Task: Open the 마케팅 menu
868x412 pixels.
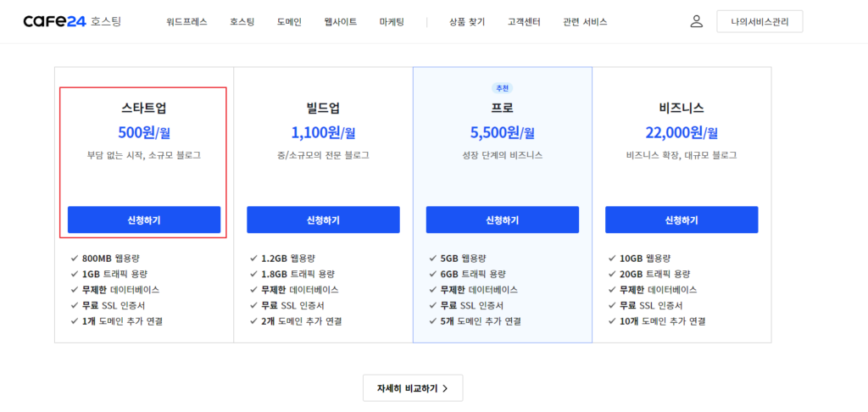Action: point(392,22)
